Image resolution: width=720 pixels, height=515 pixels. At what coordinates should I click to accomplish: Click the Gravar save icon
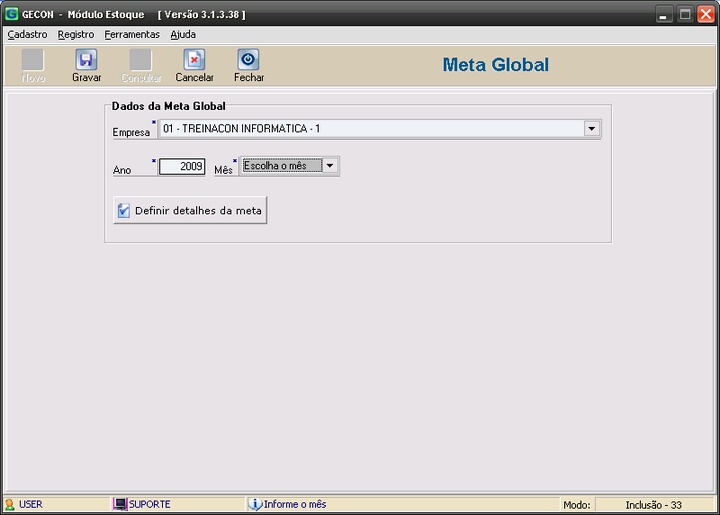pos(86,60)
